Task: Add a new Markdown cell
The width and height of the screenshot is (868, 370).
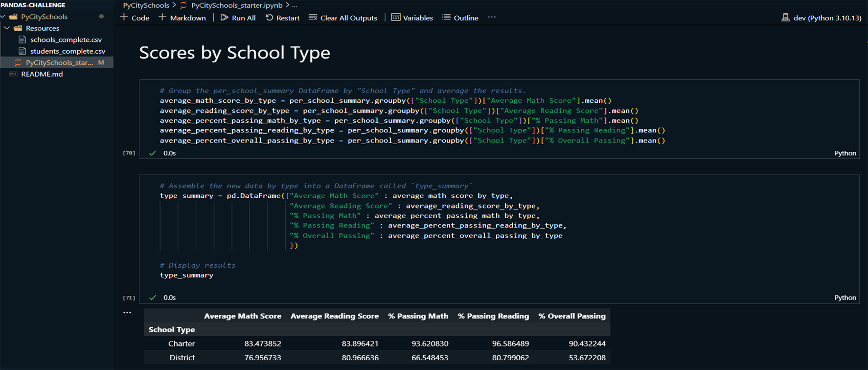Action: [x=182, y=17]
